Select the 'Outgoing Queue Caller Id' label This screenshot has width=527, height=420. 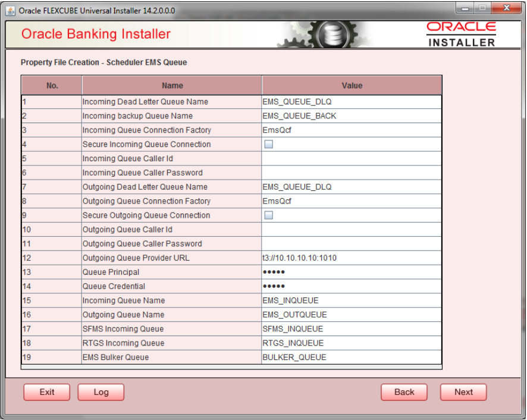127,230
